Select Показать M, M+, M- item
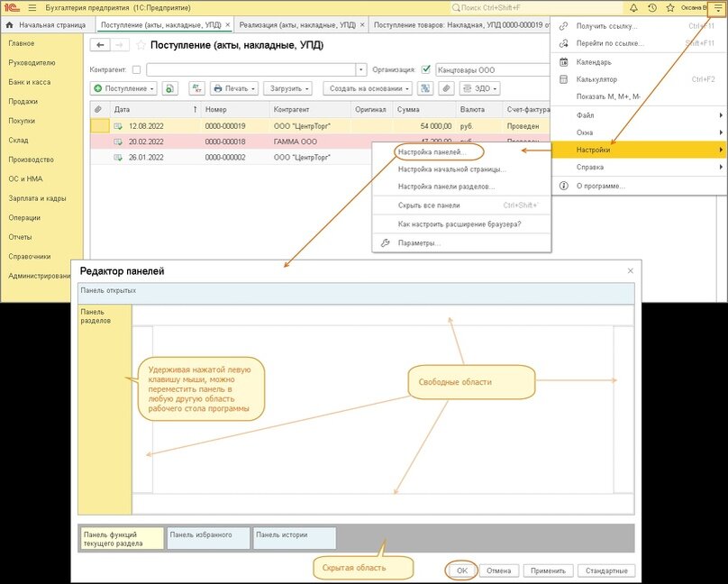Image resolution: width=728 pixels, height=584 pixels. [x=639, y=96]
